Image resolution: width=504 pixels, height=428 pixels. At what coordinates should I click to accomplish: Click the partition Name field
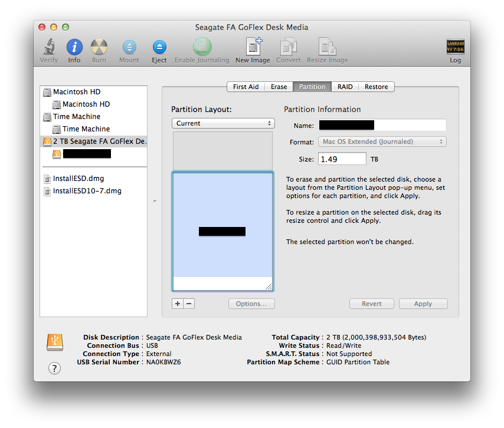382,125
